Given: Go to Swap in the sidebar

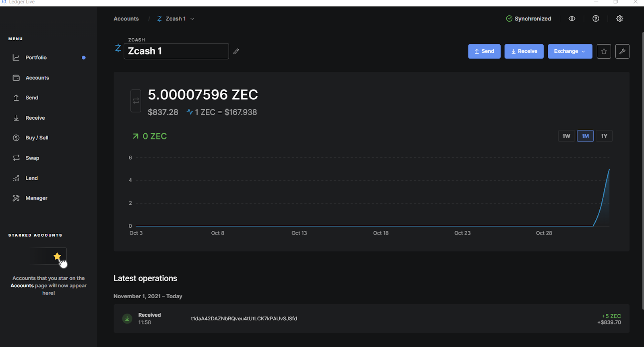Looking at the screenshot, I should [x=32, y=158].
